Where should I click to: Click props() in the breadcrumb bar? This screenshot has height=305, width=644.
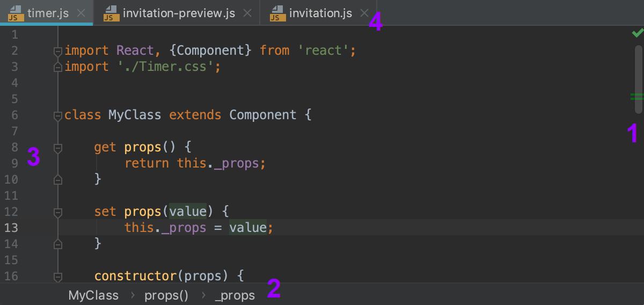click(166, 295)
